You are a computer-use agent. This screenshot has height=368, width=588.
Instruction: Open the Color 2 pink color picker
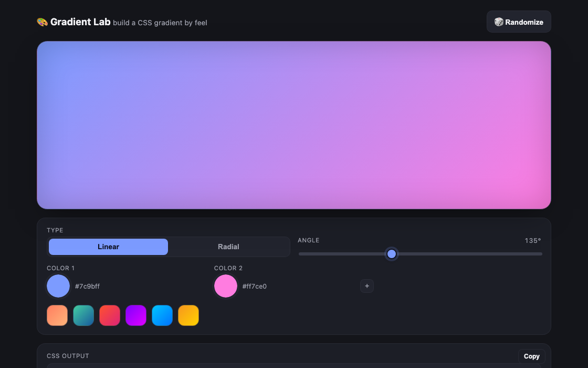tap(225, 286)
